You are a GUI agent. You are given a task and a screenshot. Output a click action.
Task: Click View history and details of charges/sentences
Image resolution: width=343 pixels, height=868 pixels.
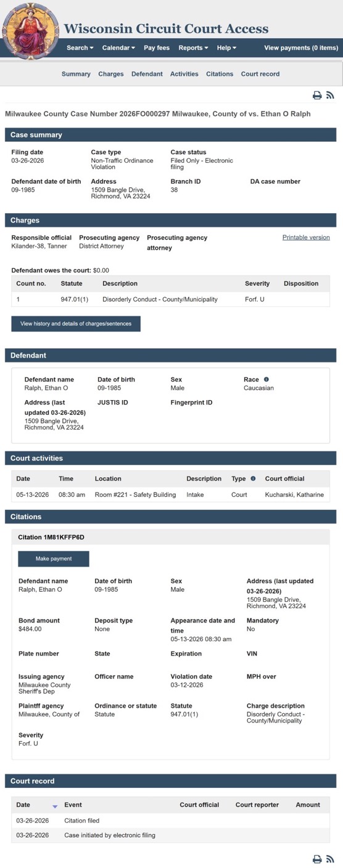[76, 324]
